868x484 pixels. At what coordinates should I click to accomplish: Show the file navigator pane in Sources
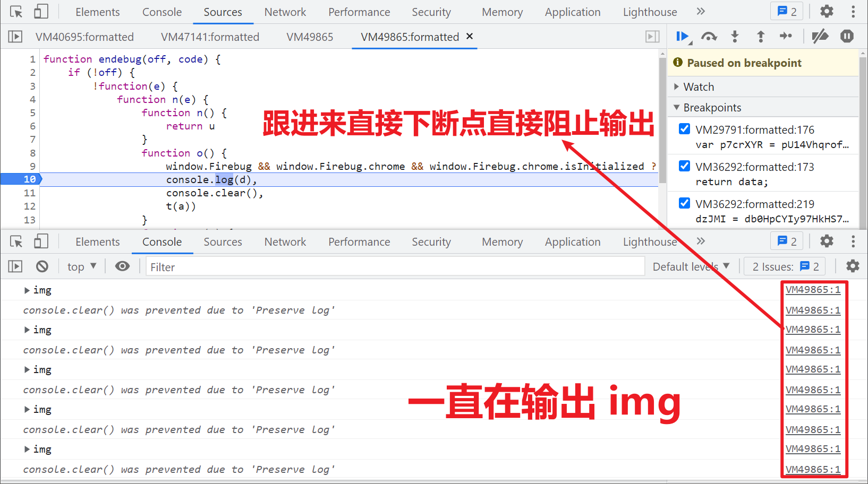15,37
